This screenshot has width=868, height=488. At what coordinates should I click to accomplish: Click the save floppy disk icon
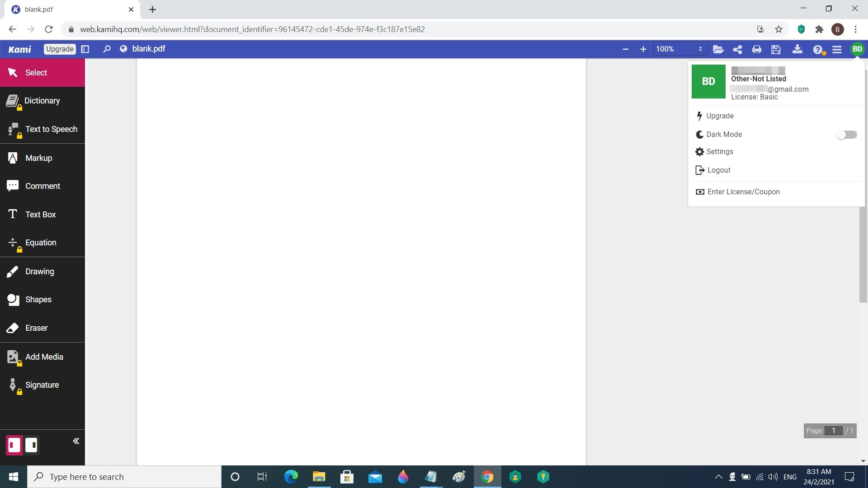776,49
